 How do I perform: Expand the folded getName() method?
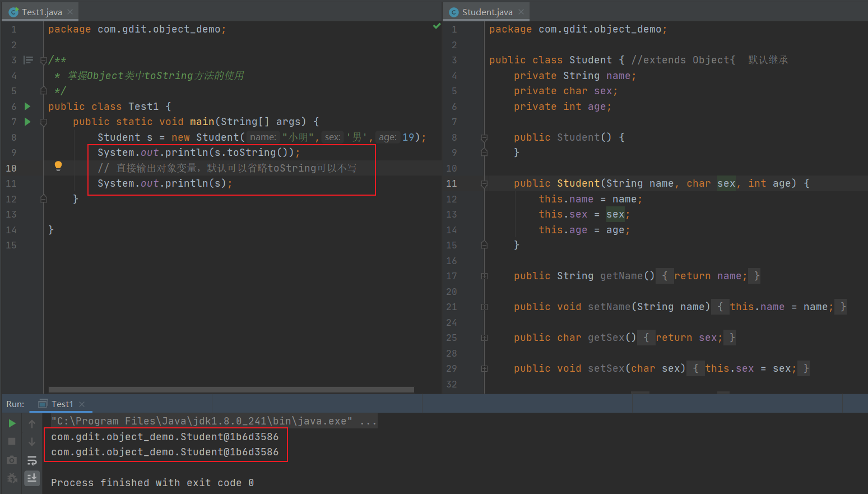pyautogui.click(x=484, y=276)
